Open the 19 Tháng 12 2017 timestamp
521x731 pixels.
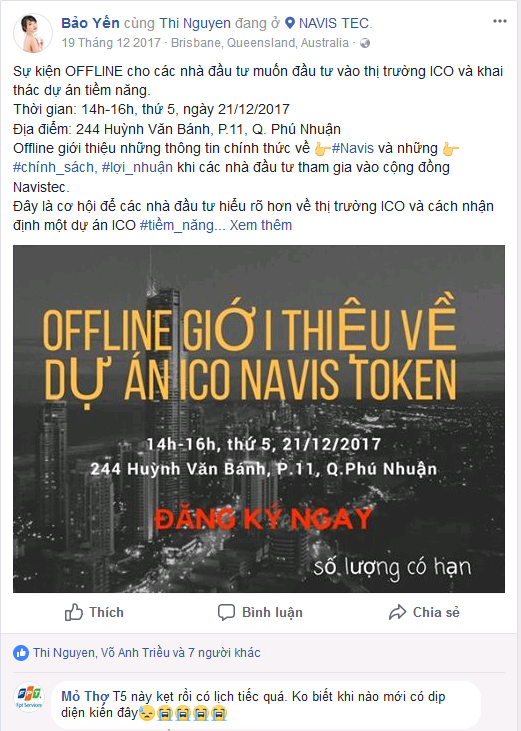coord(111,43)
